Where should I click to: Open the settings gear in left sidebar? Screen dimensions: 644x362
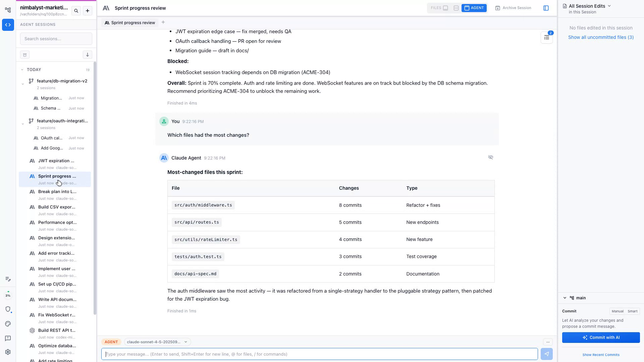[x=8, y=352]
